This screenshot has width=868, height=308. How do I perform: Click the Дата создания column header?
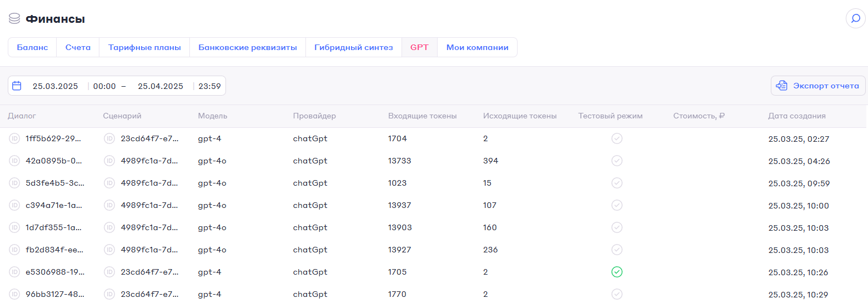click(x=797, y=116)
